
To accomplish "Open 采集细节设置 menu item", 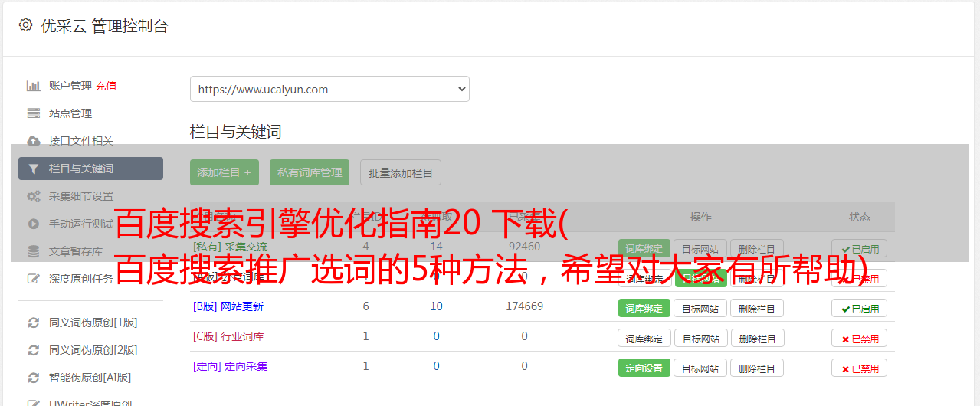I will [81, 196].
